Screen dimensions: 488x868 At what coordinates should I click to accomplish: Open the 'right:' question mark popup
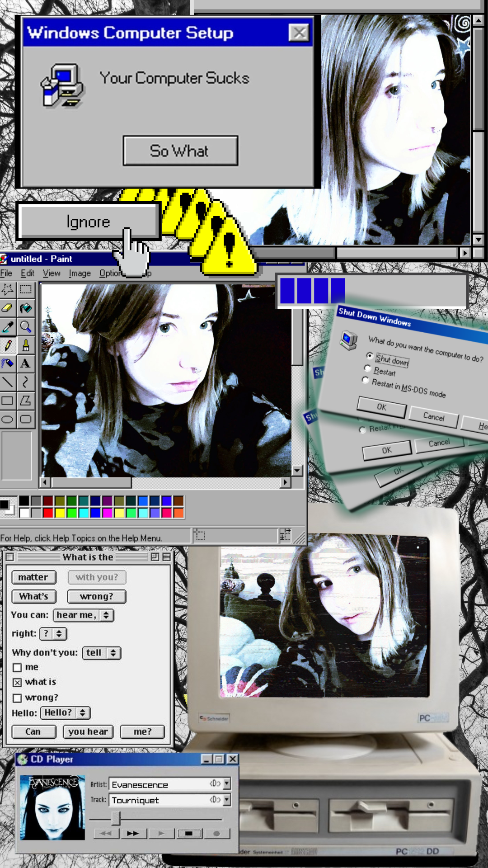pos(53,634)
